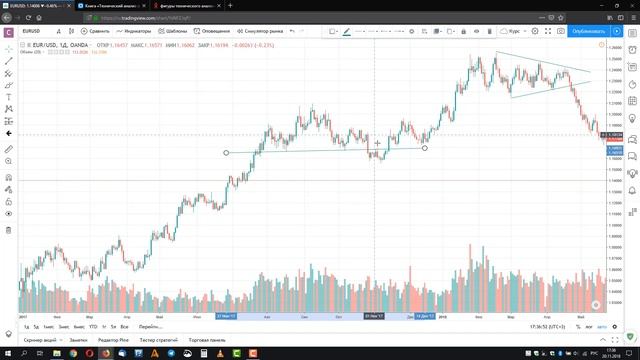Select the trend line drawing tool
Image resolution: width=640 pixels, height=360 pixels.
[9, 61]
